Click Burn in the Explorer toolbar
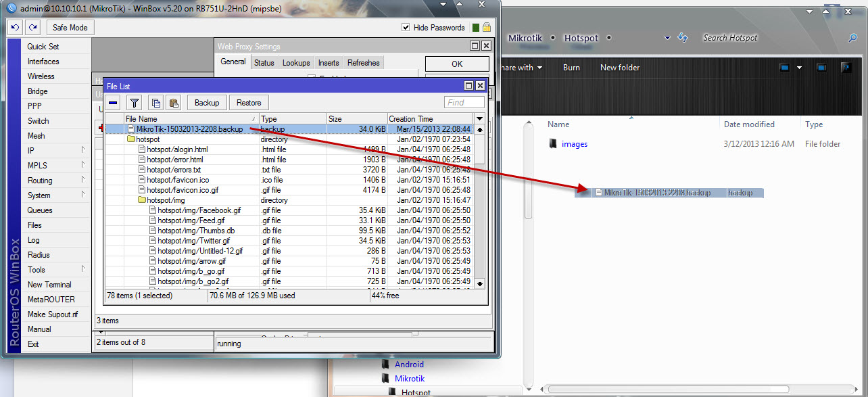This screenshot has width=868, height=397. (571, 68)
